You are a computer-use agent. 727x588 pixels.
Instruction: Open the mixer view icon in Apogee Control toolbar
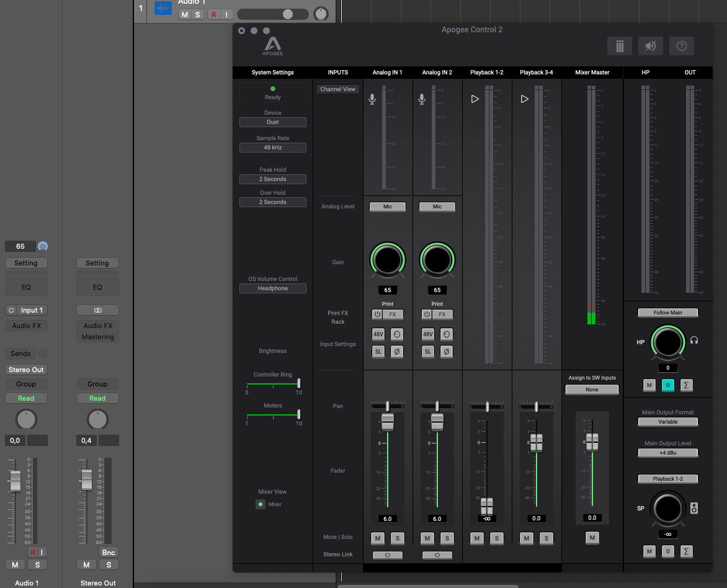(620, 46)
